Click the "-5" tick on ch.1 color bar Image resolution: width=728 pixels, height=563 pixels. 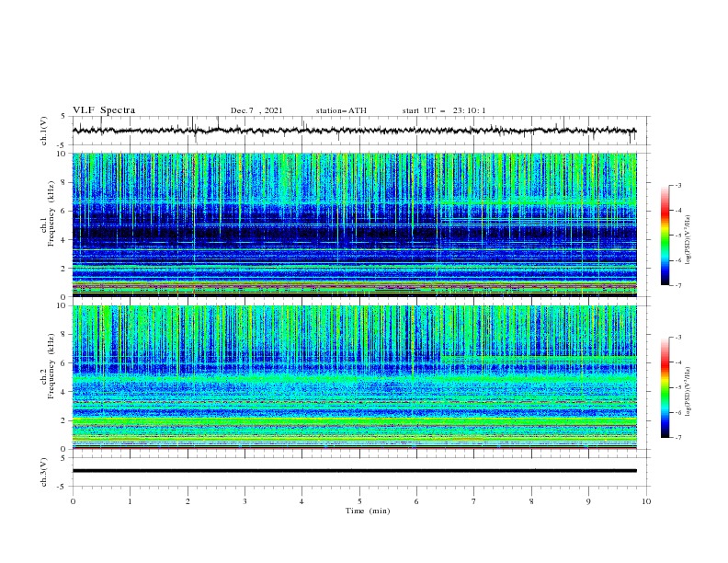coord(678,236)
